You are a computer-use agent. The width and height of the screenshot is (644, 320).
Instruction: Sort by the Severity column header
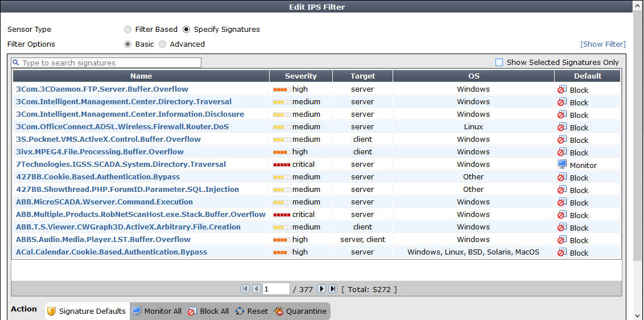(x=300, y=76)
